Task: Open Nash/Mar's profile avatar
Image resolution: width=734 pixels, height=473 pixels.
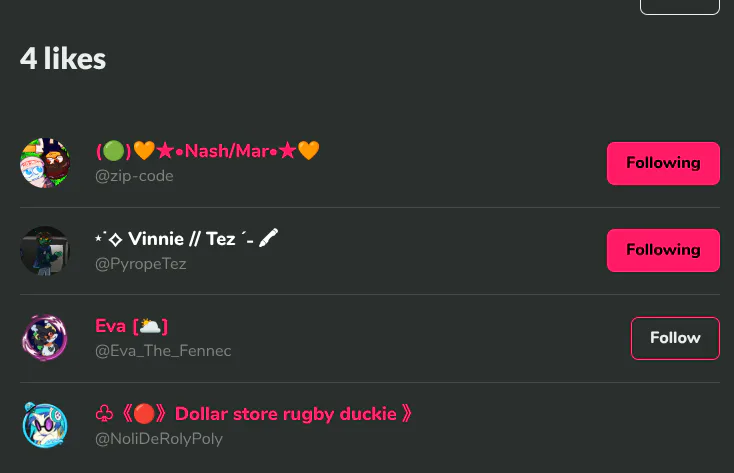Action: pyautogui.click(x=45, y=163)
